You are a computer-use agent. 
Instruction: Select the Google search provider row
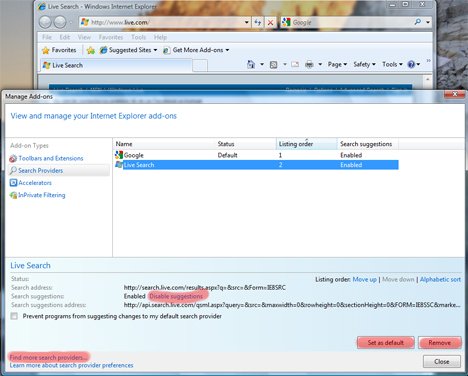[256, 155]
